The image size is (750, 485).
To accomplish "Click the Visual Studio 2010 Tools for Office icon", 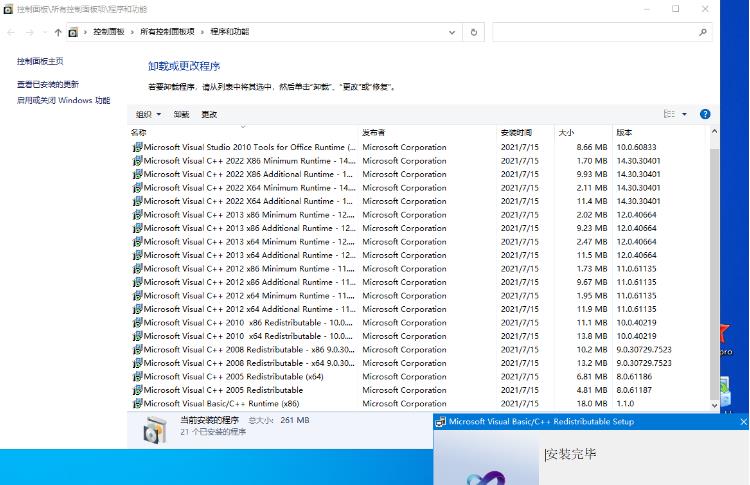I will (137, 147).
